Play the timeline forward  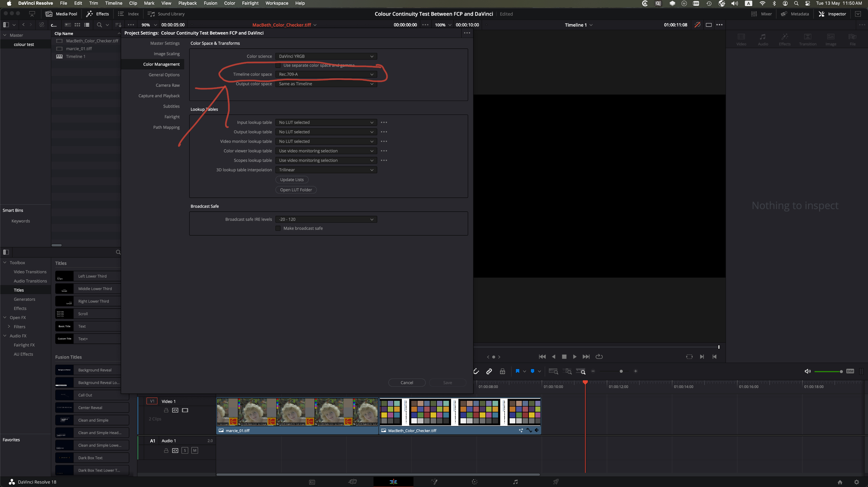point(575,357)
